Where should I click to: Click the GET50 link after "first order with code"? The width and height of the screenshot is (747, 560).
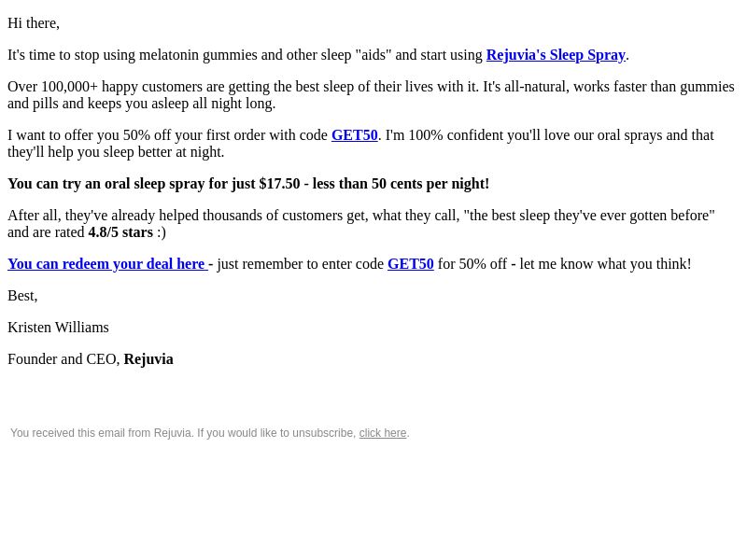pyautogui.click(x=355, y=135)
